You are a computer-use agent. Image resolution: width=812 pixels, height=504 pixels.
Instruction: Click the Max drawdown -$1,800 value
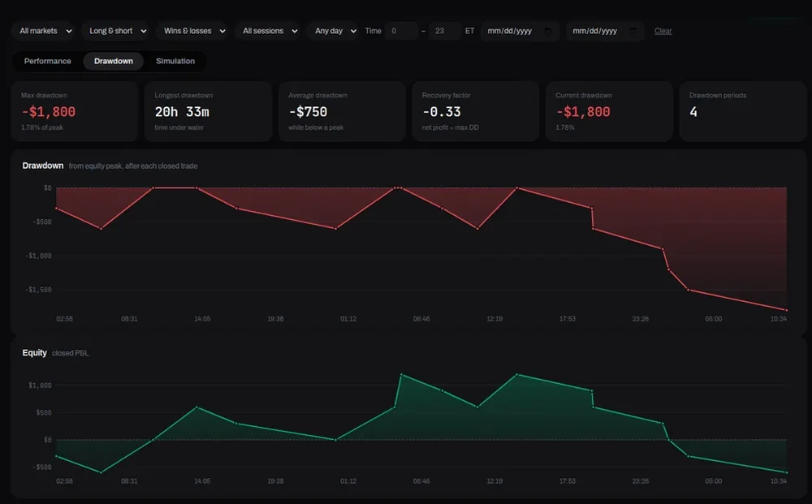pos(49,112)
